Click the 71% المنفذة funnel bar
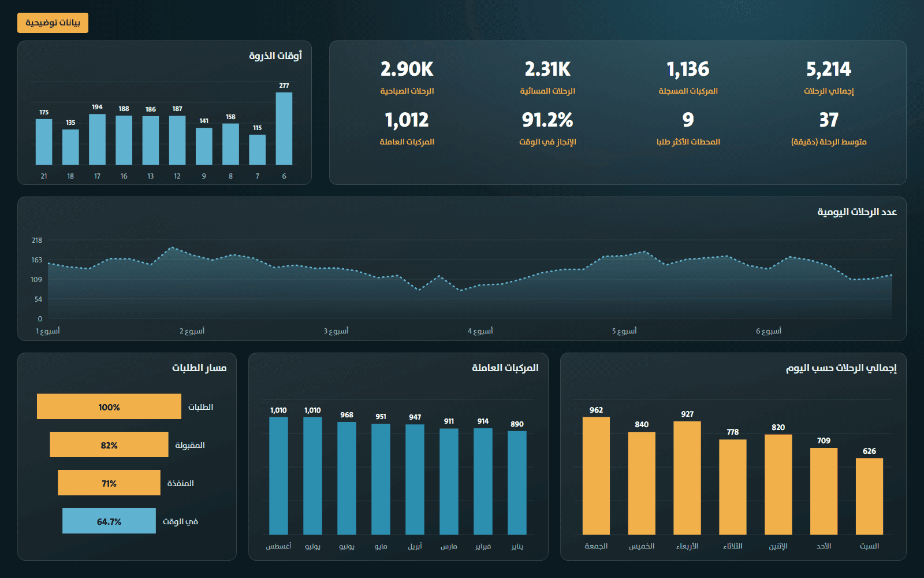This screenshot has width=924, height=578. (x=109, y=483)
